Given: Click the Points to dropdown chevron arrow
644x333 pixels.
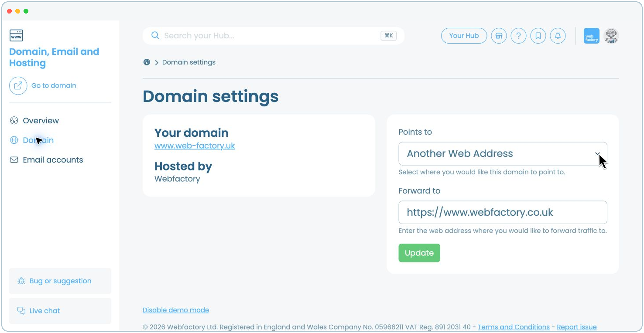Looking at the screenshot, I should pyautogui.click(x=597, y=153).
